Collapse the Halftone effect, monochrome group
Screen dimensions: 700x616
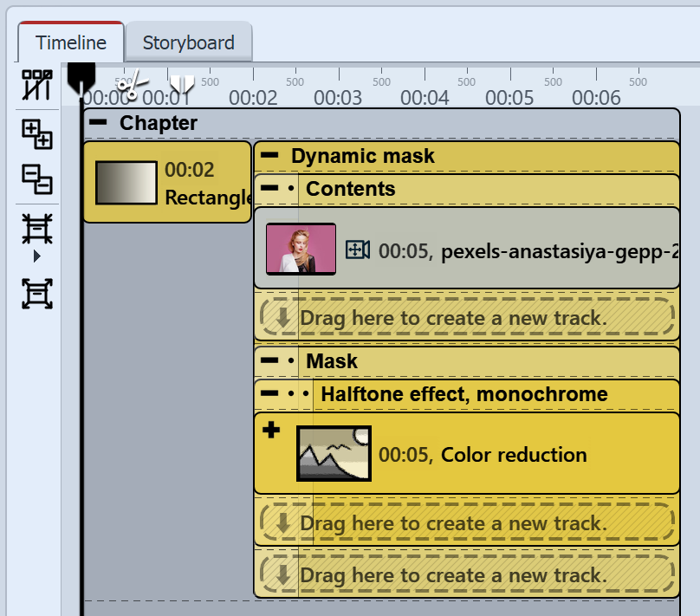(269, 393)
